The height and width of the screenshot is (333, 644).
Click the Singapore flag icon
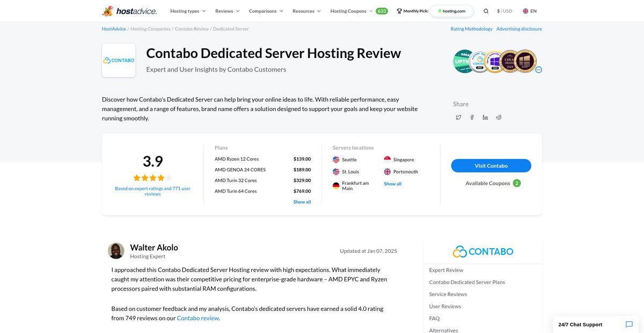tap(387, 160)
